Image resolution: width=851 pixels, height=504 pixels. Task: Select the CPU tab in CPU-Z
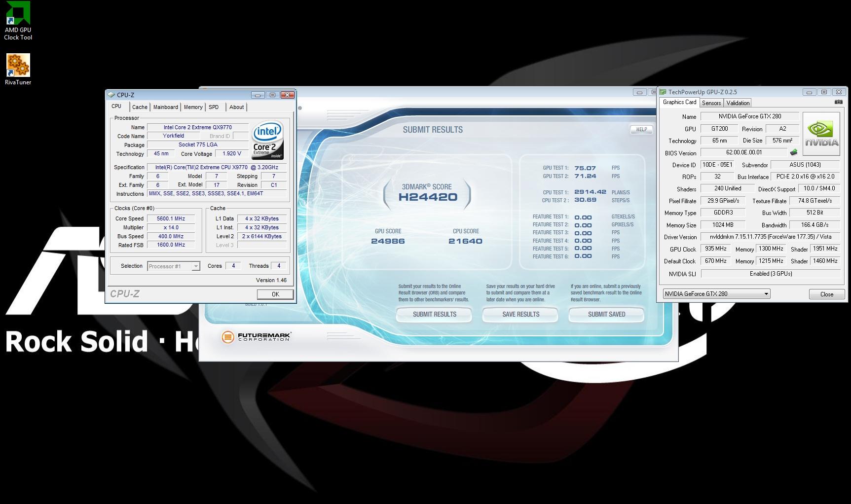click(116, 107)
